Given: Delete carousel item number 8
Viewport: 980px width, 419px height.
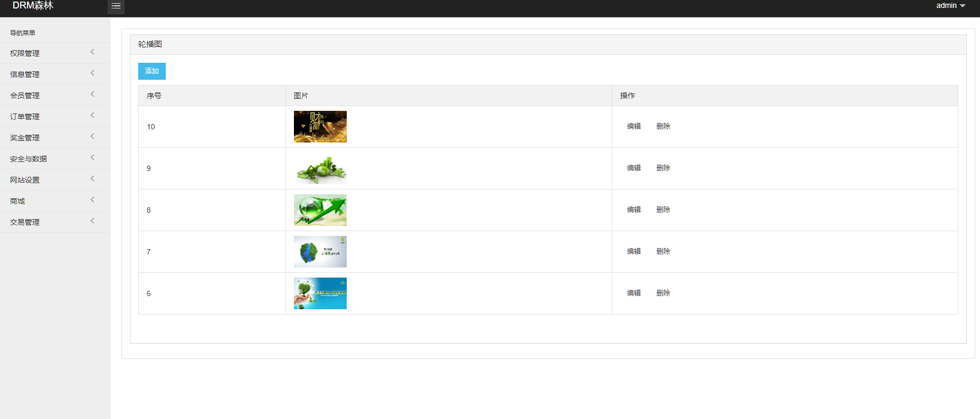Looking at the screenshot, I should tap(663, 209).
